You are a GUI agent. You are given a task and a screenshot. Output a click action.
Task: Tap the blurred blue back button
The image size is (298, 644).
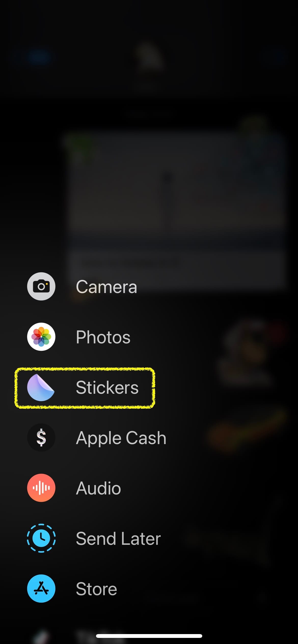point(39,57)
